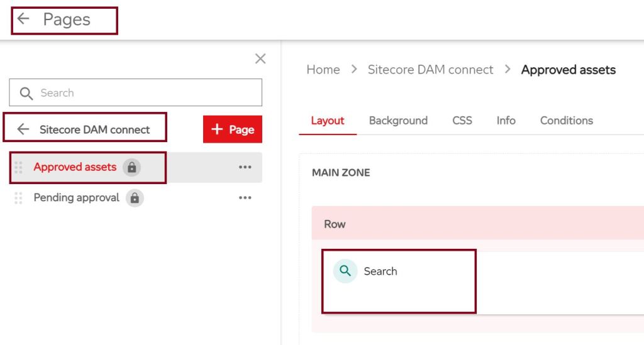Click the back arrow next to Pages

point(23,19)
